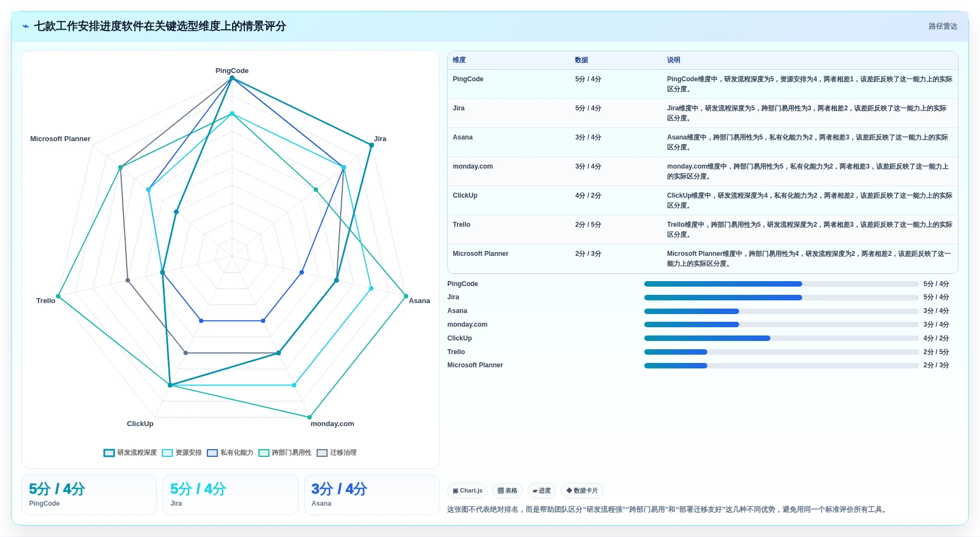
Task: Click the dark teal point on the Jira axis
Action: pyautogui.click(x=371, y=145)
